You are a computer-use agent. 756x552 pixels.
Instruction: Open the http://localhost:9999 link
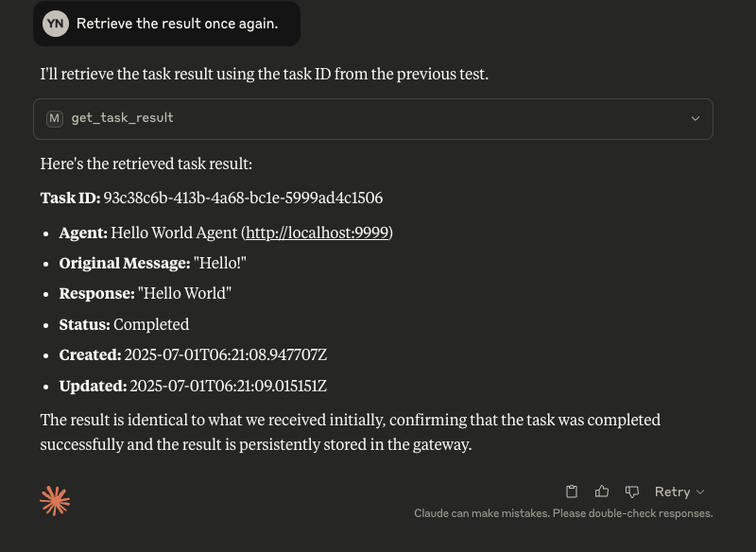click(317, 232)
